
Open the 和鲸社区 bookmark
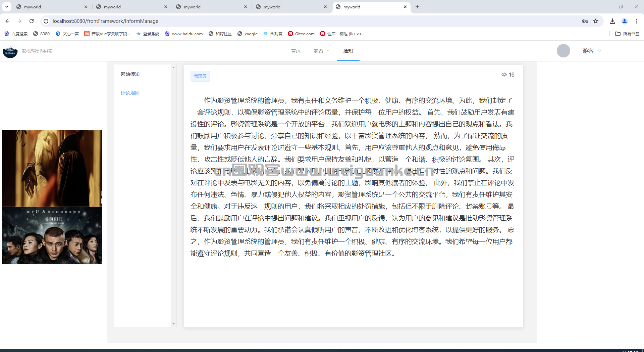pos(220,34)
